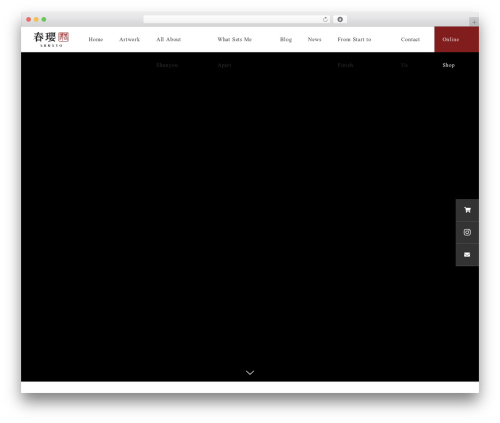The width and height of the screenshot is (500, 423).
Task: Open the shopping cart side icon
Action: (x=467, y=210)
